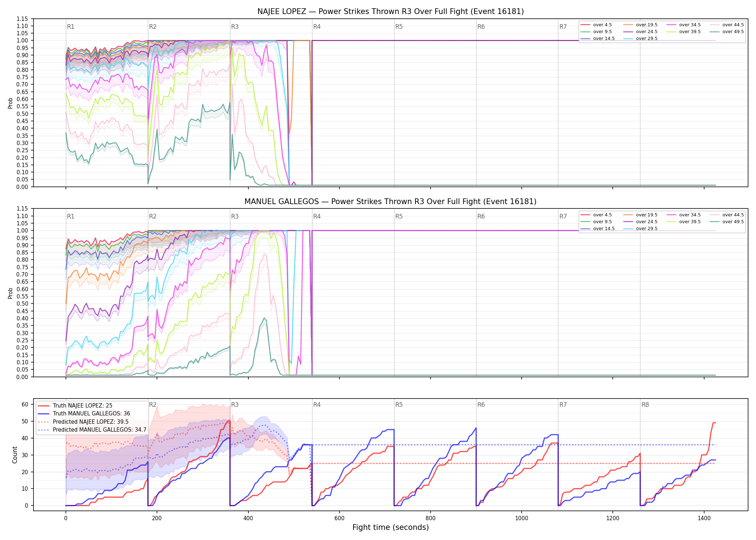The width and height of the screenshot is (756, 540).
Task: Click the NAJEE LOPEZ chart title
Action: pyautogui.click(x=391, y=12)
